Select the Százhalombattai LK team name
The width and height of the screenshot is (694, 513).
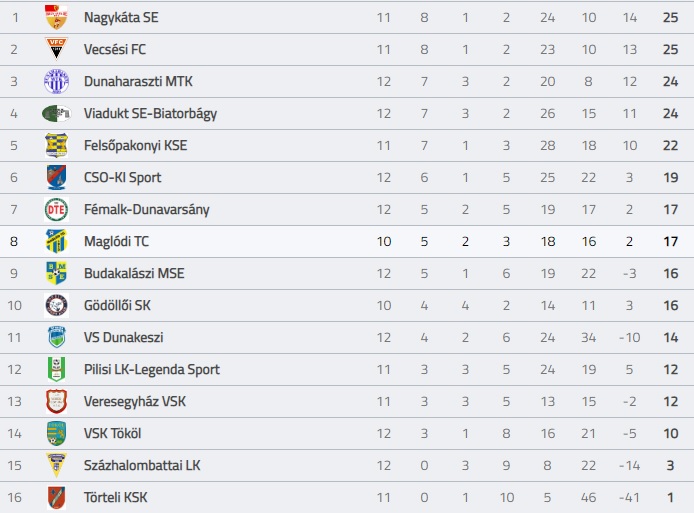[x=142, y=465]
